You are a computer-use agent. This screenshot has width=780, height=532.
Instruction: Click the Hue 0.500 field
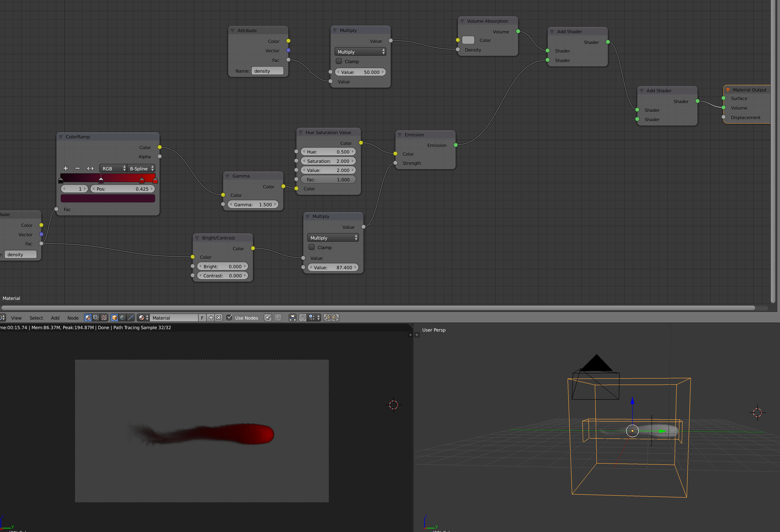click(328, 152)
